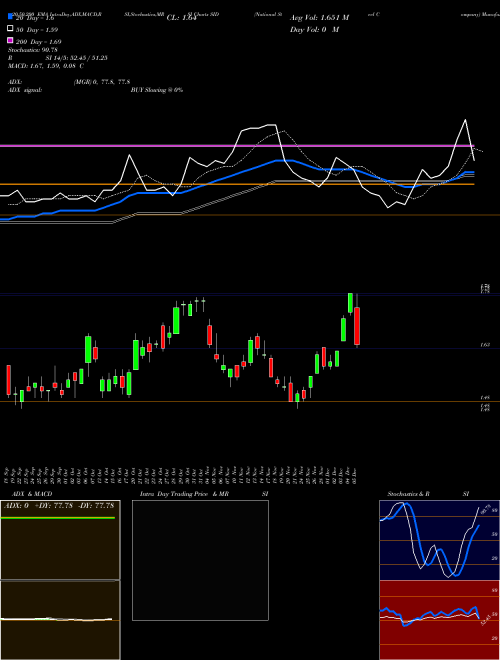
Task: Click the blue 20 Day legend square
Action: [x=11, y=17]
